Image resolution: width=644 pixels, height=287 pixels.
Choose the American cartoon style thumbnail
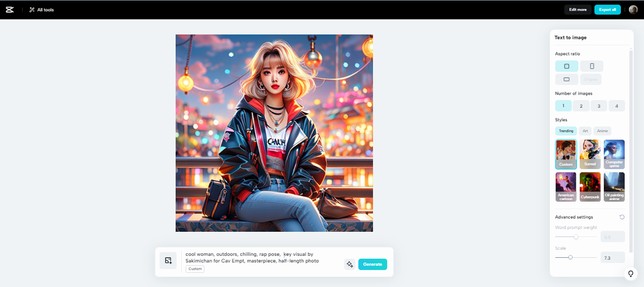coord(566,187)
